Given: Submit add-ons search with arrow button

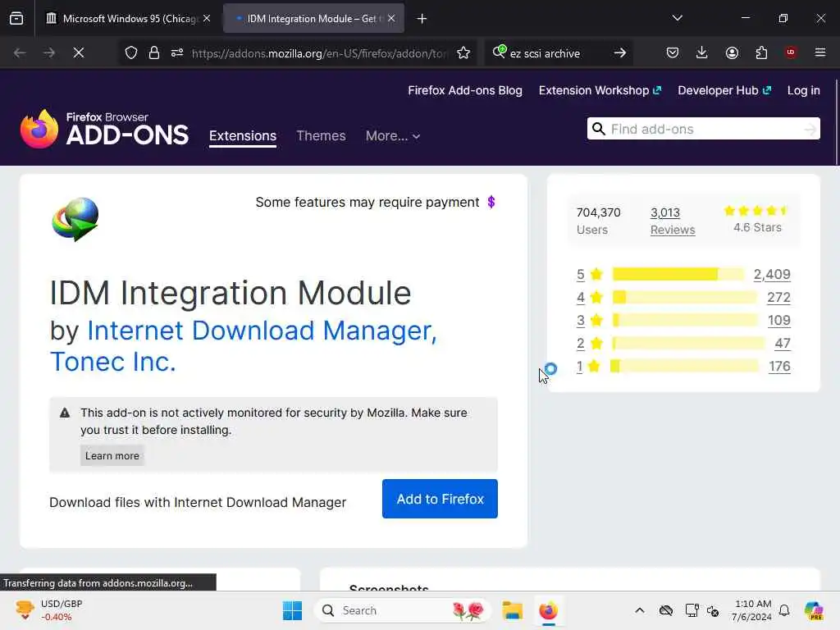Looking at the screenshot, I should 810,129.
